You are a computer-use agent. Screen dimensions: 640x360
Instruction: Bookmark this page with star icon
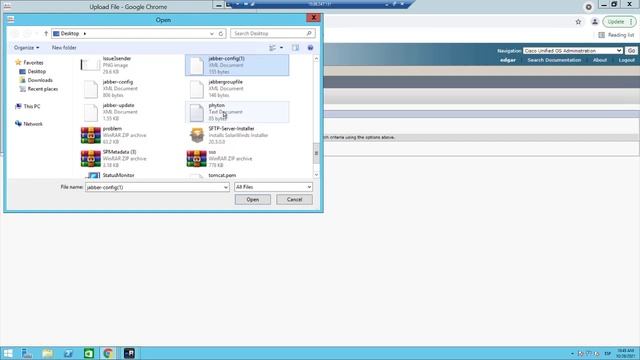tap(578, 22)
